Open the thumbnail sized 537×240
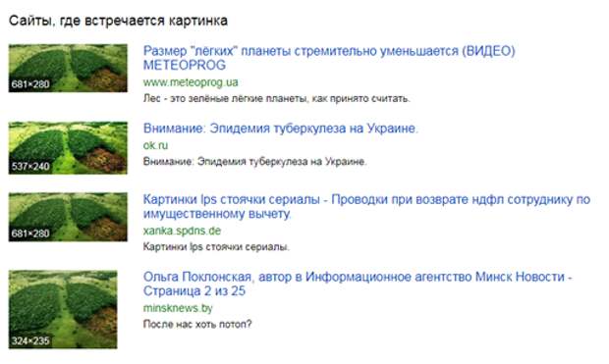Image resolution: width=609 pixels, height=364 pixels. click(68, 148)
